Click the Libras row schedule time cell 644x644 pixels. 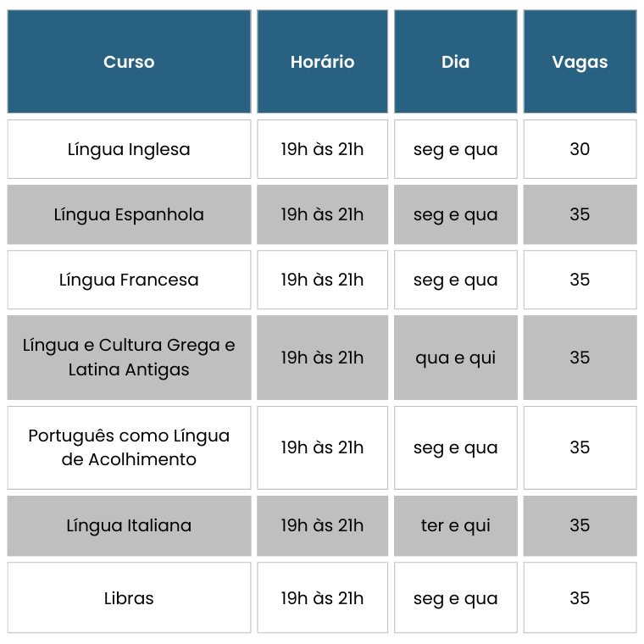pos(322,598)
